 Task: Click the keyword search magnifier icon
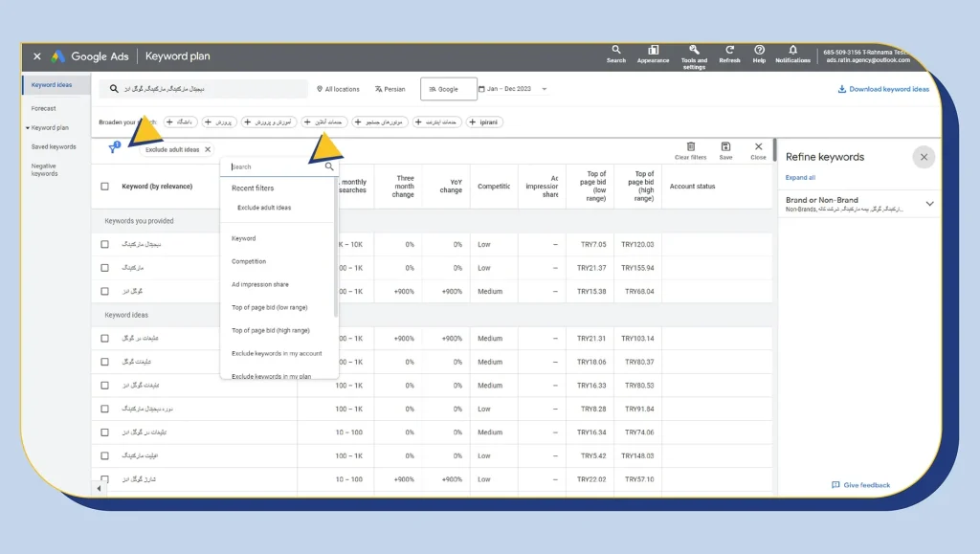coord(114,89)
